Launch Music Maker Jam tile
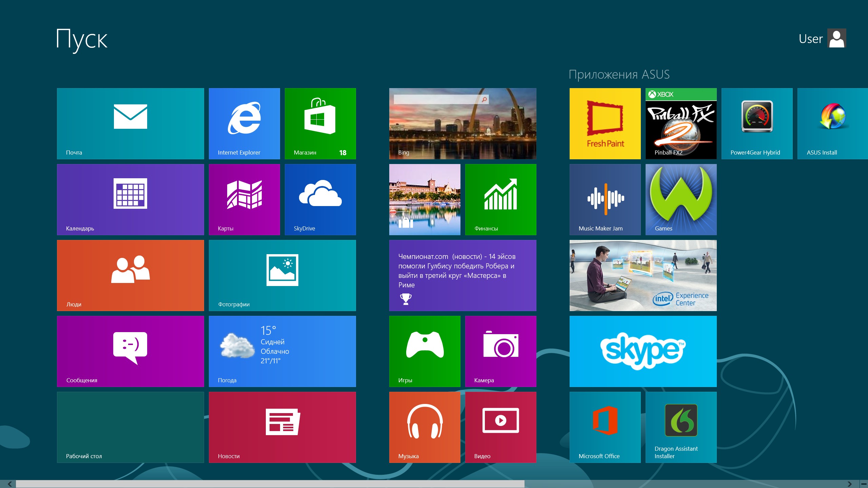868x488 pixels. 605,200
